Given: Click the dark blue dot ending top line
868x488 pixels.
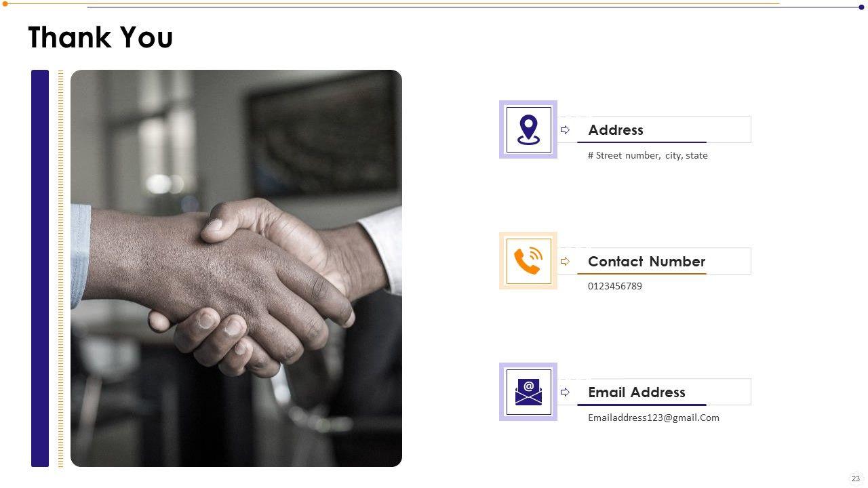Looking at the screenshot, I should (x=861, y=7).
